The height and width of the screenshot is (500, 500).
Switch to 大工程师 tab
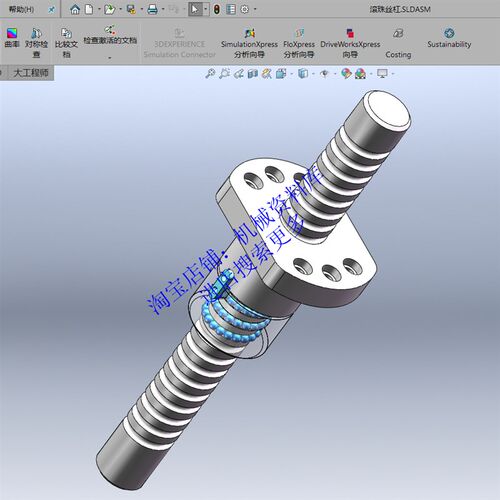point(31,73)
